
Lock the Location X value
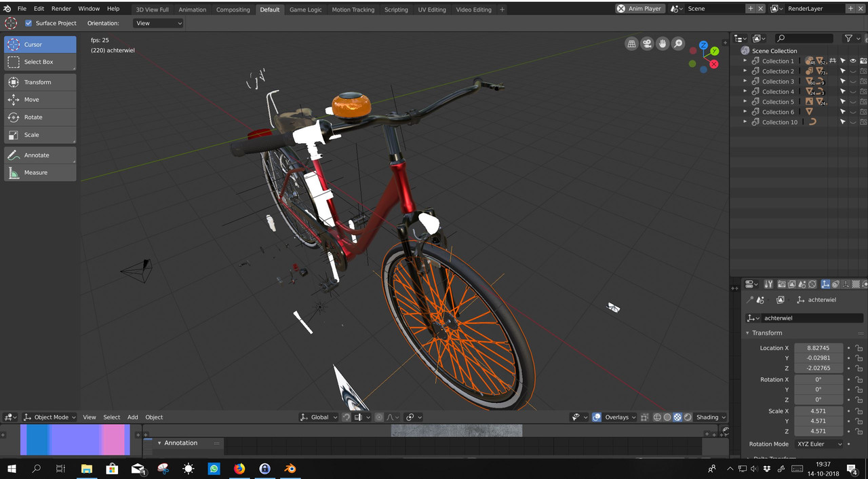point(859,348)
